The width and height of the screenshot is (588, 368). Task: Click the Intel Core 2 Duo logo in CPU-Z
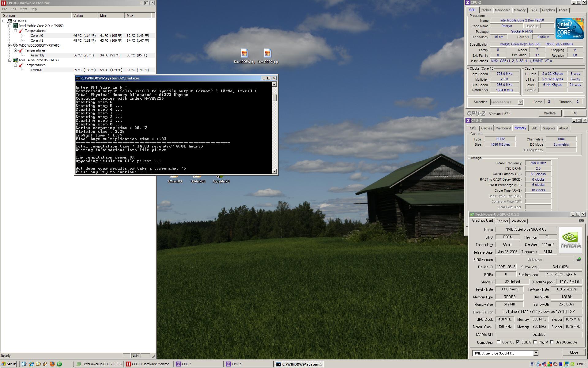(x=570, y=29)
